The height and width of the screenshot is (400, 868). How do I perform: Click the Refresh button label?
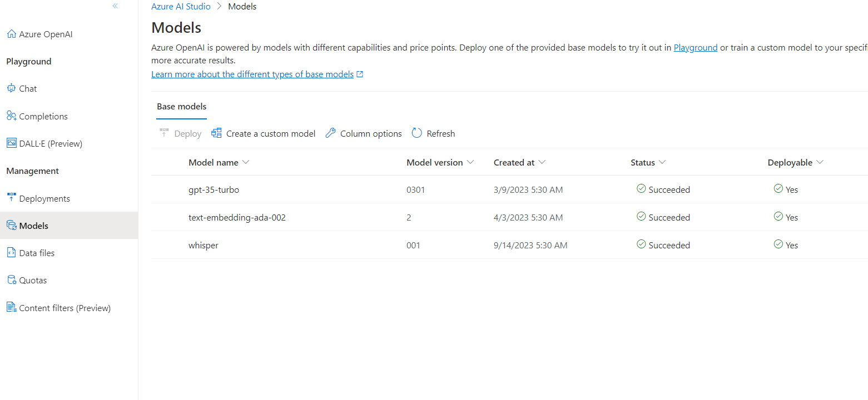point(441,133)
